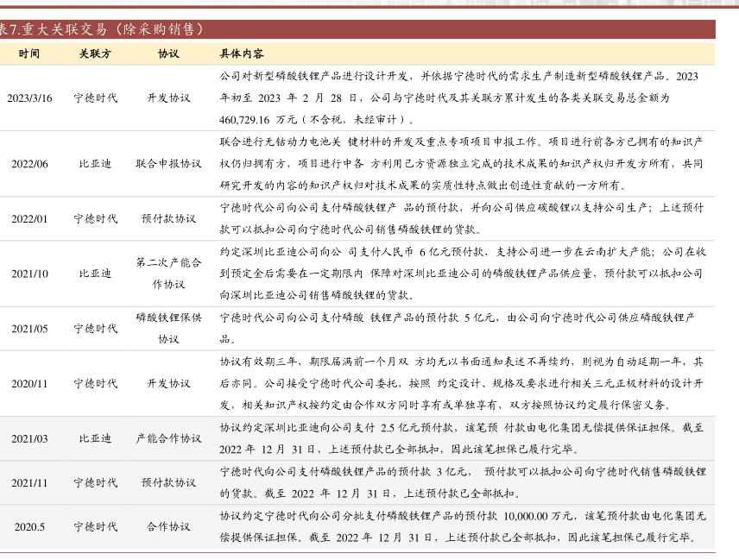The image size is (739, 560).
Task: Click the table title 重大关联交易（除采购销售）
Action: [104, 29]
